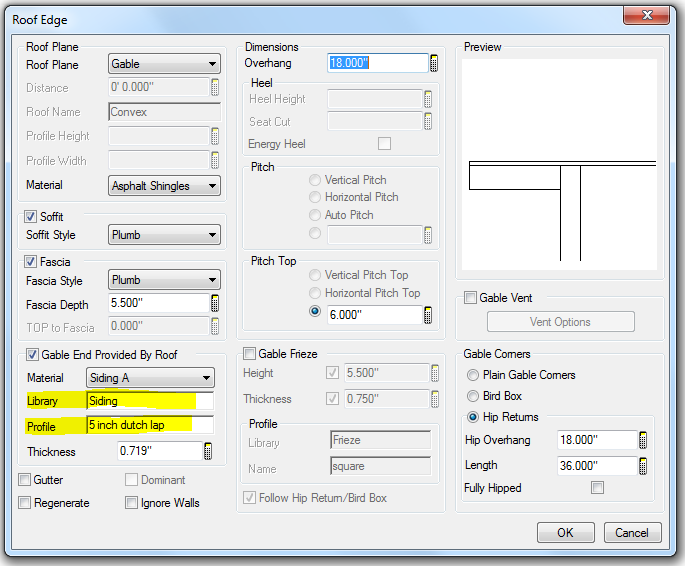Click the gable Thickness 0.719" field
685x566 pixels.
160,451
